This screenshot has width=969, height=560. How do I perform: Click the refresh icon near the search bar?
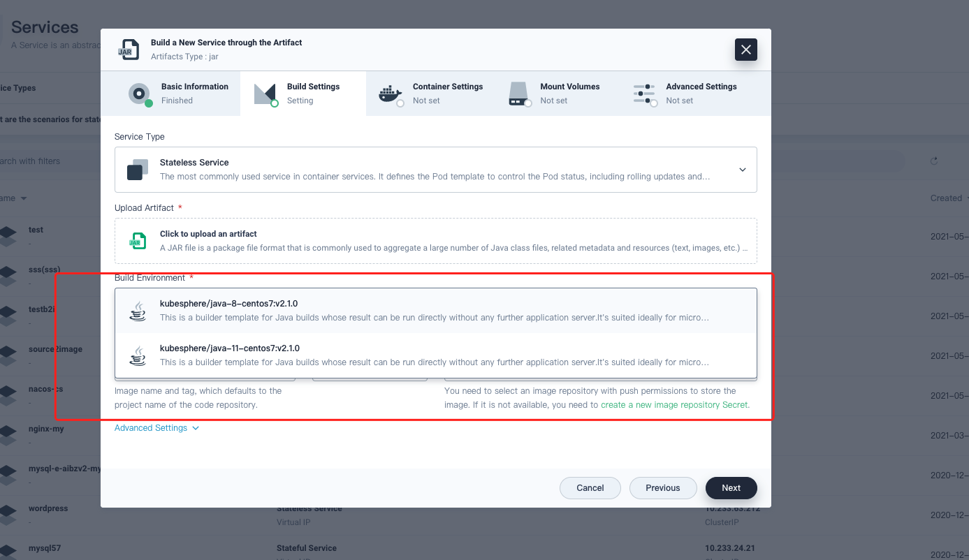click(934, 160)
